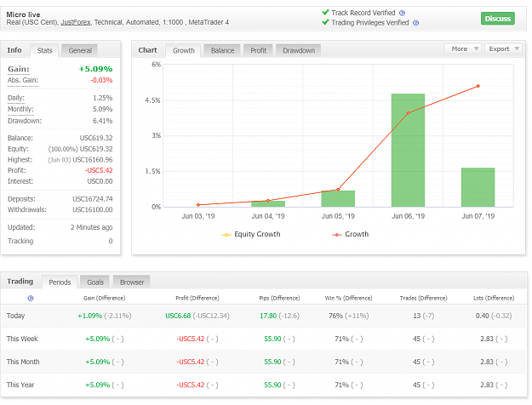Image resolution: width=532 pixels, height=405 pixels.
Task: Open the Export dropdown in Chart panel
Action: pos(504,48)
